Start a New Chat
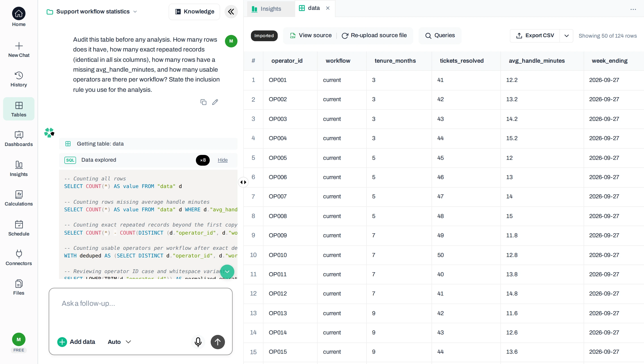 19,50
